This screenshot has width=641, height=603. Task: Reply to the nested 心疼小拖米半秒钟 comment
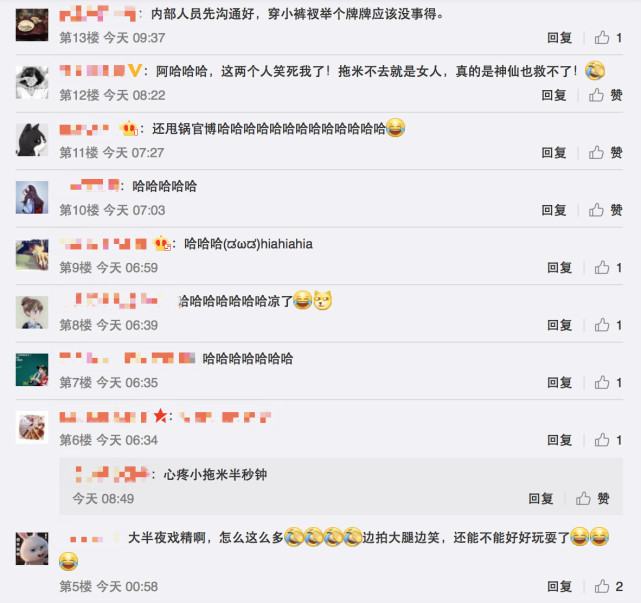click(x=541, y=498)
